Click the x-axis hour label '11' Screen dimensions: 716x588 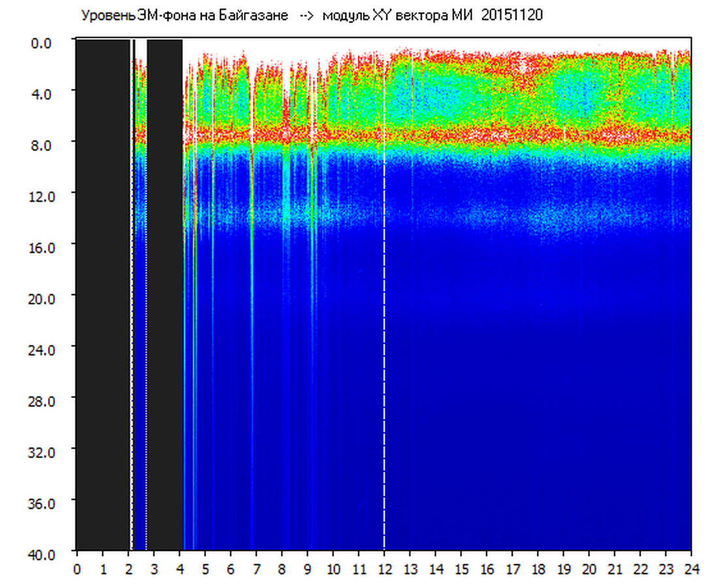359,569
